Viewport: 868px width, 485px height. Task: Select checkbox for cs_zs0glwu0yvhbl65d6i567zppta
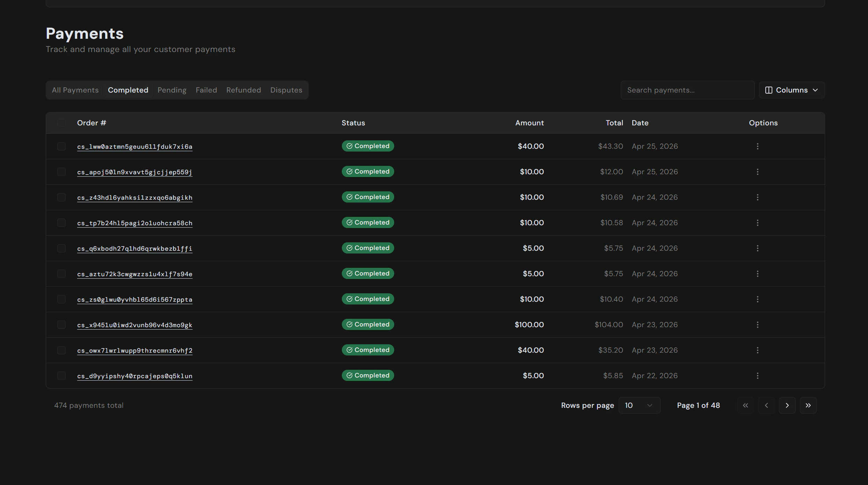61,299
